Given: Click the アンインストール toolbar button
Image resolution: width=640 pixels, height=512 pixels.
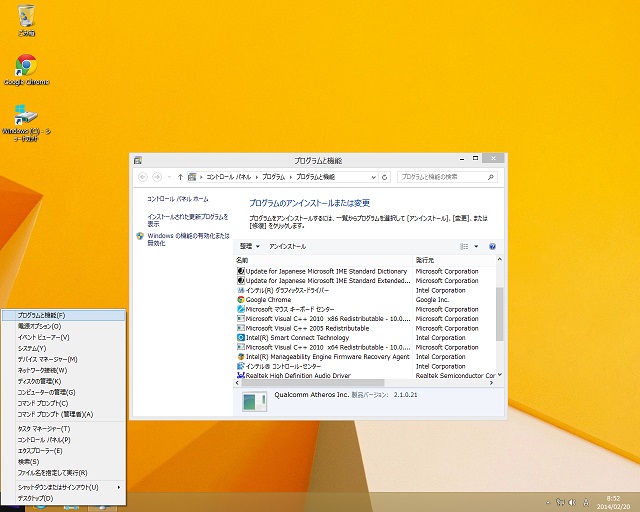Looking at the screenshot, I should (x=288, y=246).
